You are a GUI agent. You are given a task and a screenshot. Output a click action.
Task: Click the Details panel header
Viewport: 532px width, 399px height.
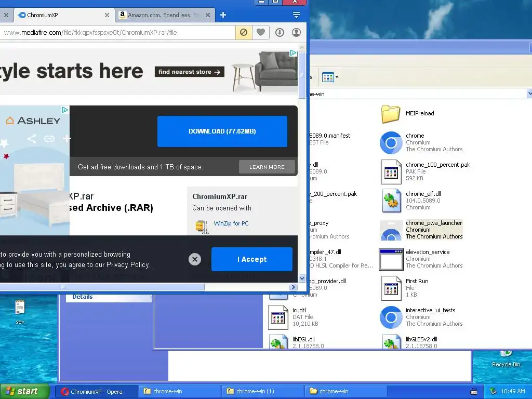coord(83,297)
